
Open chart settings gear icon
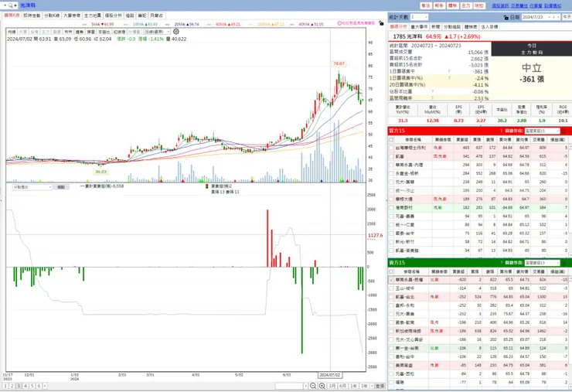pyautogui.click(x=175, y=32)
